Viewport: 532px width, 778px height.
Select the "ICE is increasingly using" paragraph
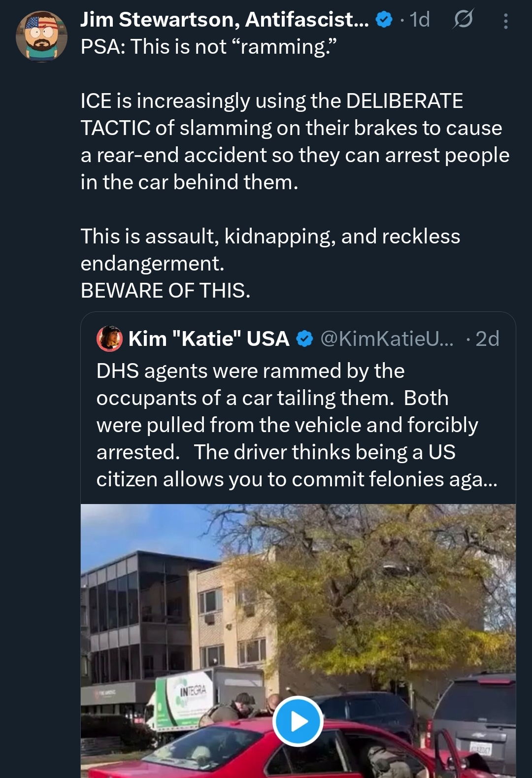point(295,141)
